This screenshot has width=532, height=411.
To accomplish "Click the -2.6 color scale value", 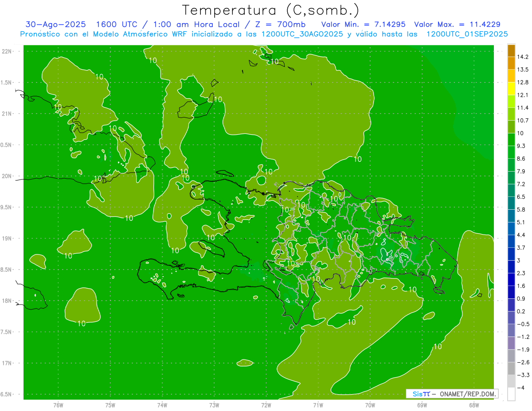I will (523, 362).
